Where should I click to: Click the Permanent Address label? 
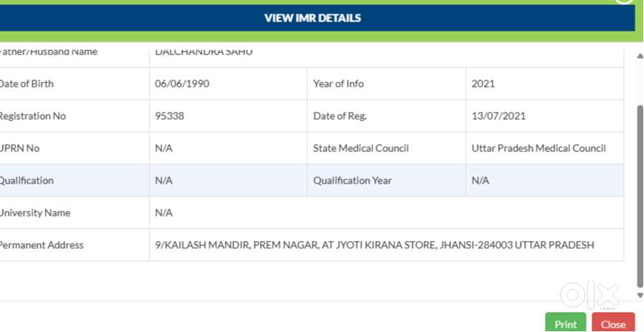[x=41, y=245]
